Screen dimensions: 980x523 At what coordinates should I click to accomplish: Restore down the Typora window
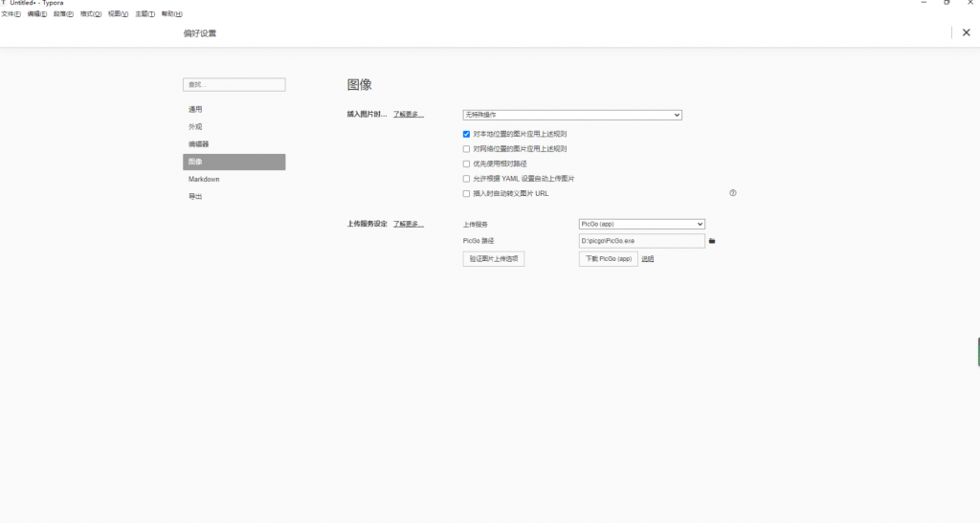[947, 3]
